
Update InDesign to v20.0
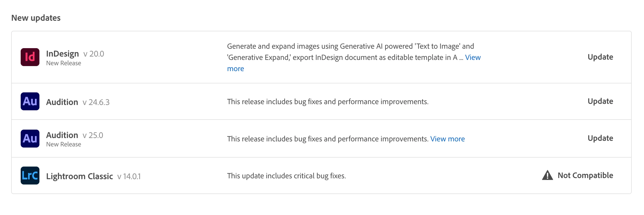(600, 57)
